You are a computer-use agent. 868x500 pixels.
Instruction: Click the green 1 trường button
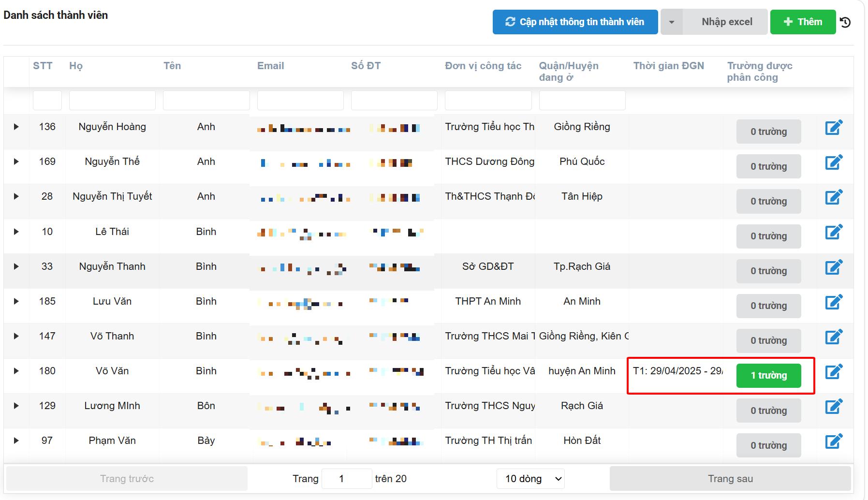tap(768, 376)
